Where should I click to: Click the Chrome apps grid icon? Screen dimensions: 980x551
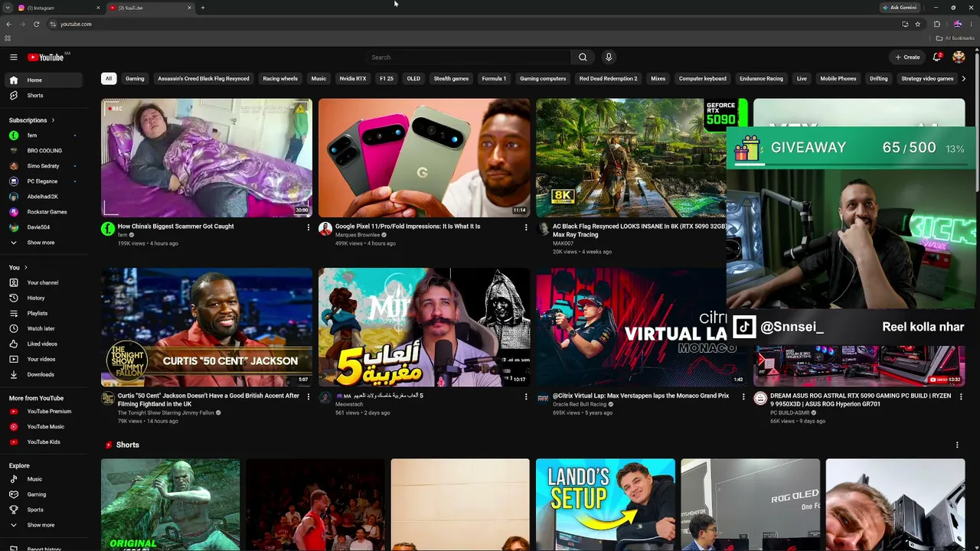click(8, 38)
